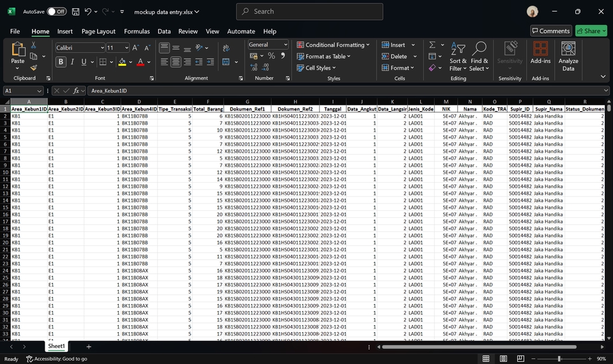Open the font size dropdown
613x364 pixels.
click(126, 48)
